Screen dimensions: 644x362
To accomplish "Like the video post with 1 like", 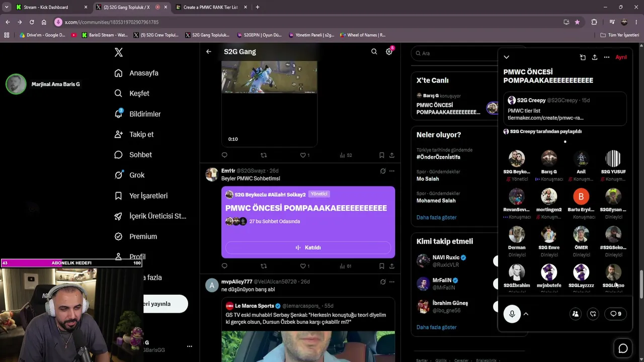I will pos(305,155).
